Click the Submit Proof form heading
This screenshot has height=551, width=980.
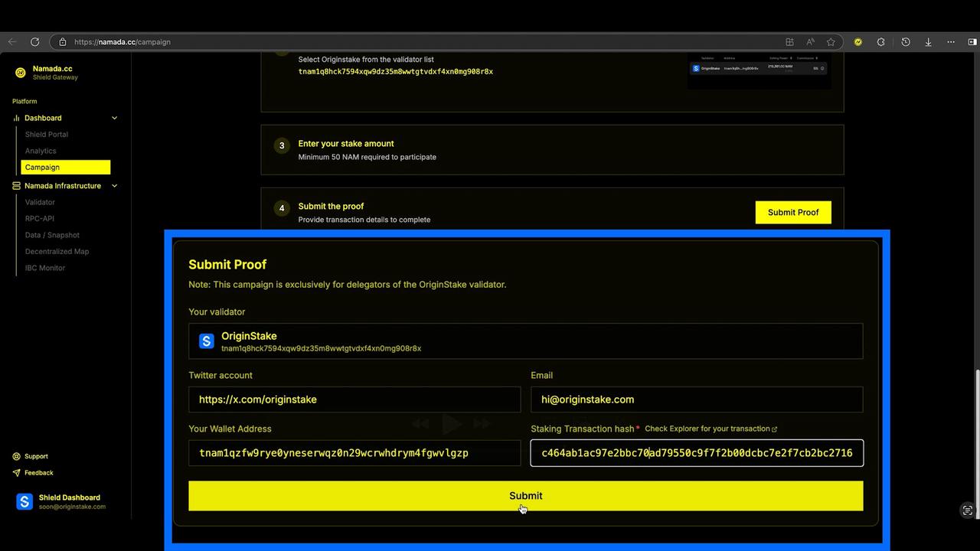[x=227, y=265]
